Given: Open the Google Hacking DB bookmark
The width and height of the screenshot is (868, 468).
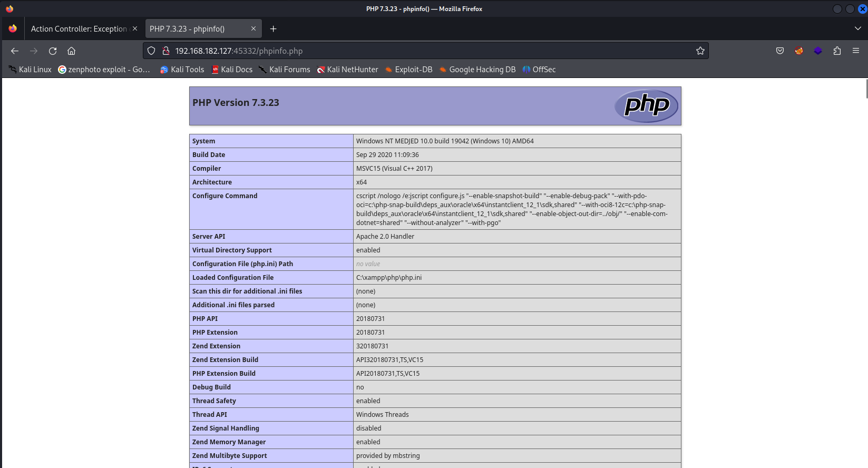Looking at the screenshot, I should (477, 70).
